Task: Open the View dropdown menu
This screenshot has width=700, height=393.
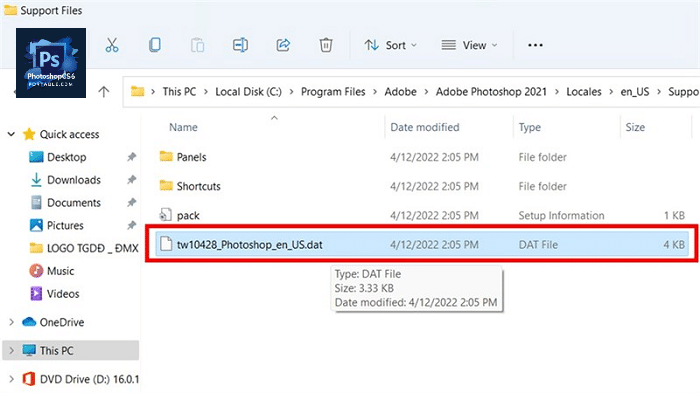Action: coord(469,45)
